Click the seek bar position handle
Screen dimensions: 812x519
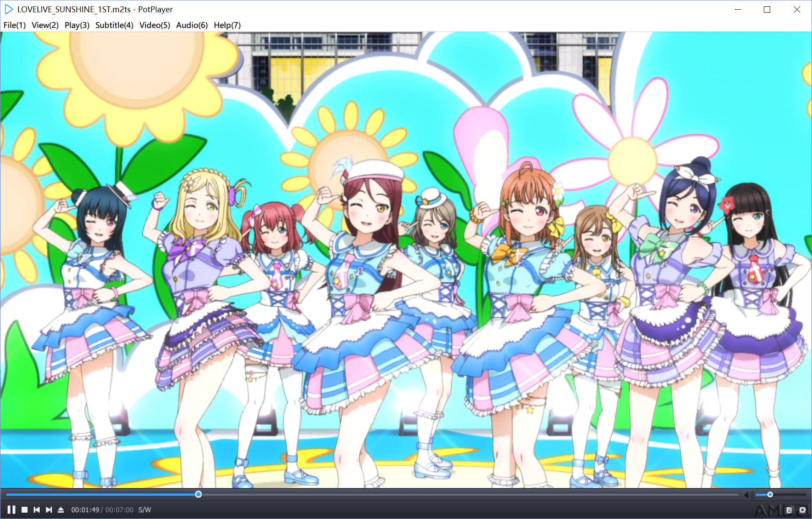198,494
